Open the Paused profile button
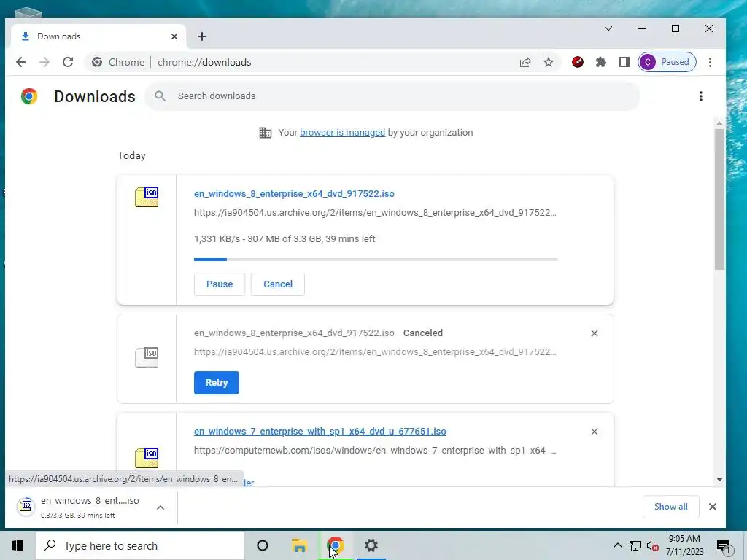747x560 pixels. click(x=667, y=62)
